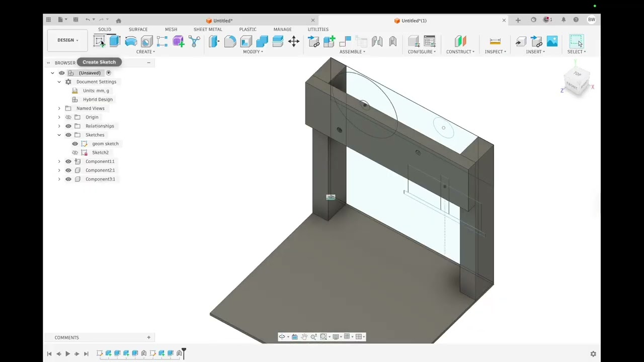Open the ASSEMBLE menu dropdown

pos(352,52)
